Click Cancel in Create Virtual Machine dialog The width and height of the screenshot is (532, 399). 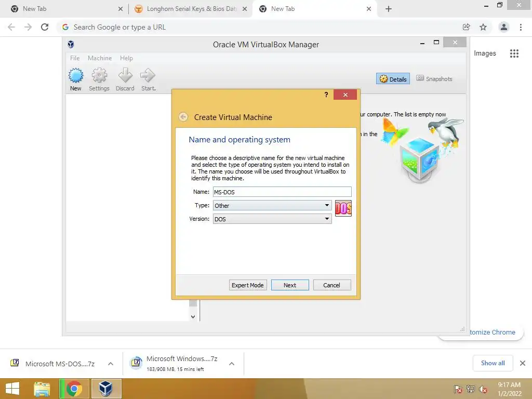[331, 285]
